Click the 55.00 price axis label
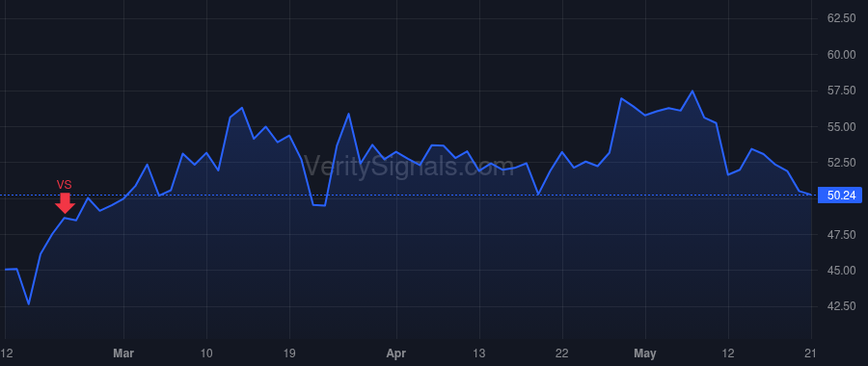Image resolution: width=868 pixels, height=366 pixels. pyautogui.click(x=841, y=126)
